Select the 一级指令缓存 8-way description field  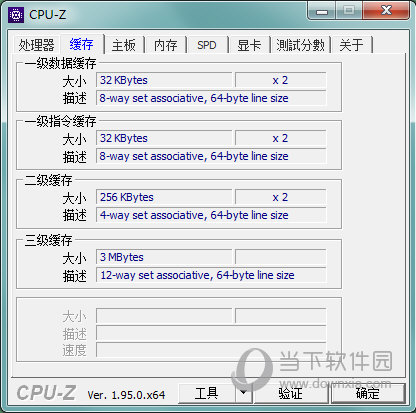point(211,156)
